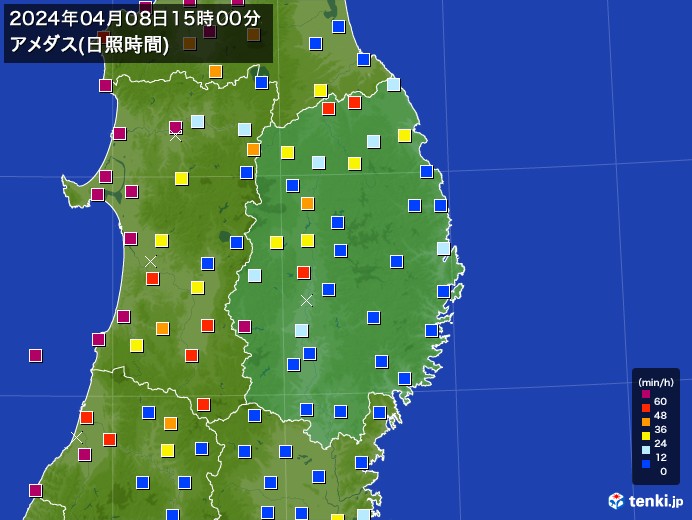Click the legend value 48
Viewport: 692px width, 520px height.
point(660,415)
